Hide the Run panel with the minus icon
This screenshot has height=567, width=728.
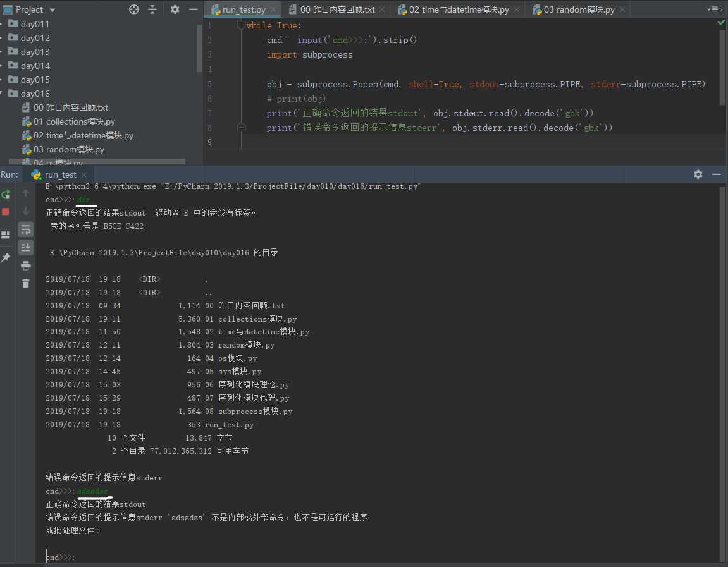717,174
